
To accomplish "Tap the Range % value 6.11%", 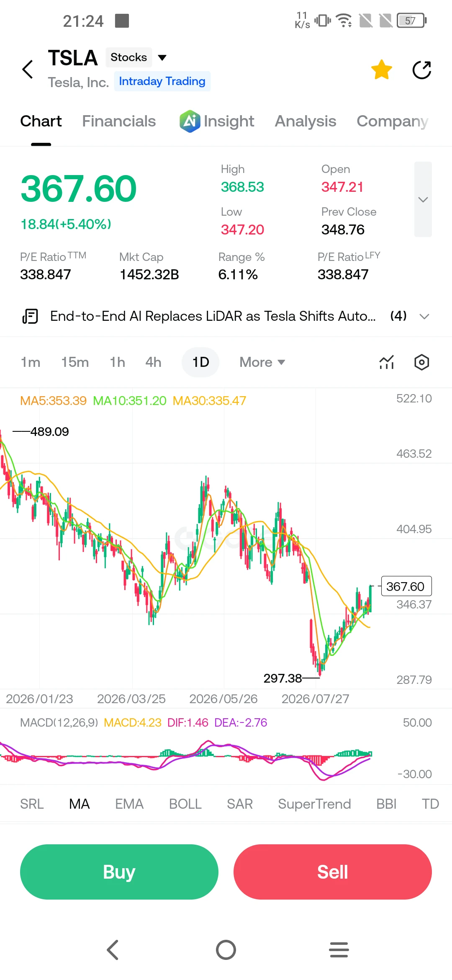I will point(238,275).
